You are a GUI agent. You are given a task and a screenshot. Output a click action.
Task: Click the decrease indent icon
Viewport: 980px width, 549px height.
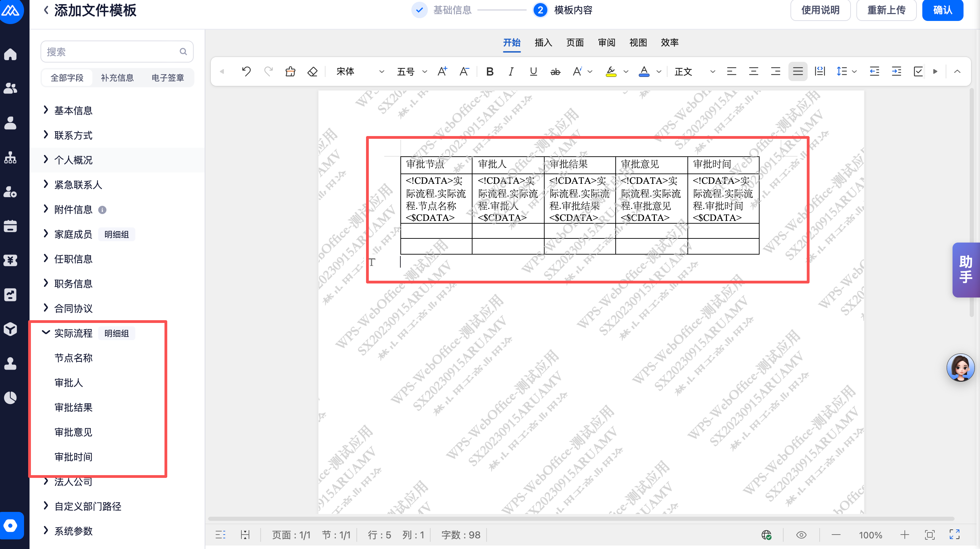point(874,71)
